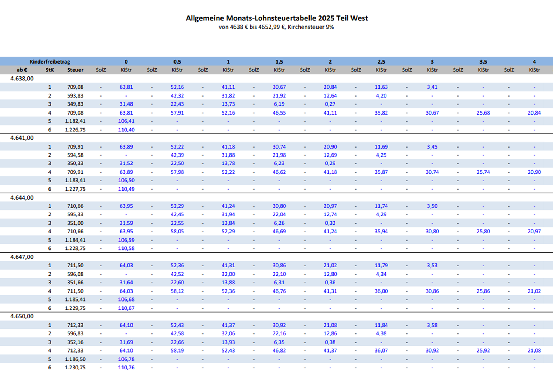
Task: Click the salary row label '4.638,00'
Action: [22, 79]
